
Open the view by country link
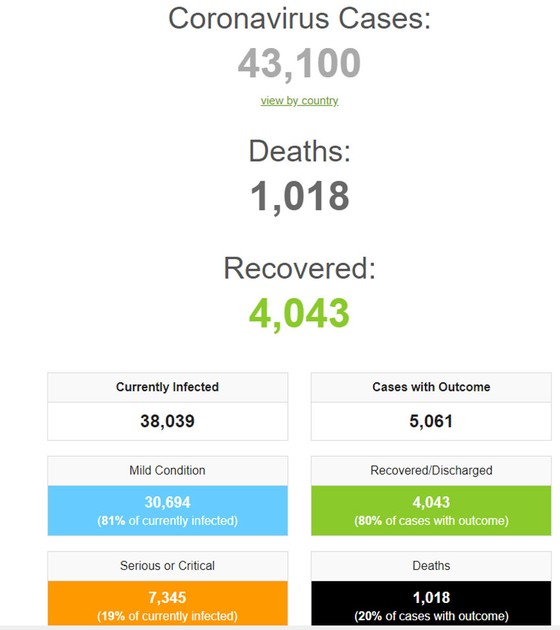pos(299,100)
